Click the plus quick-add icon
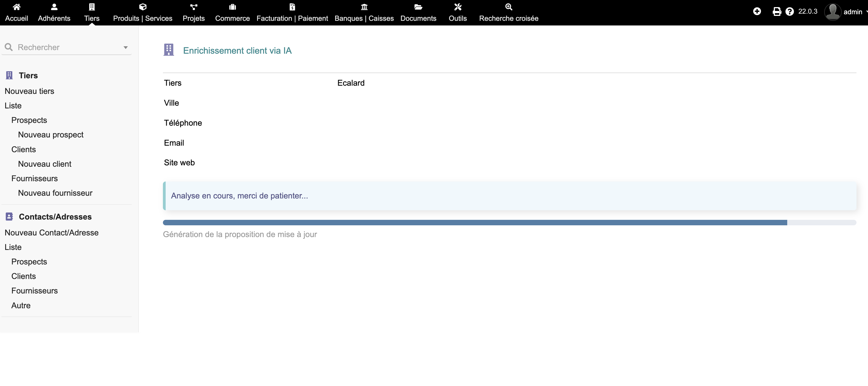868x386 pixels. coord(757,11)
